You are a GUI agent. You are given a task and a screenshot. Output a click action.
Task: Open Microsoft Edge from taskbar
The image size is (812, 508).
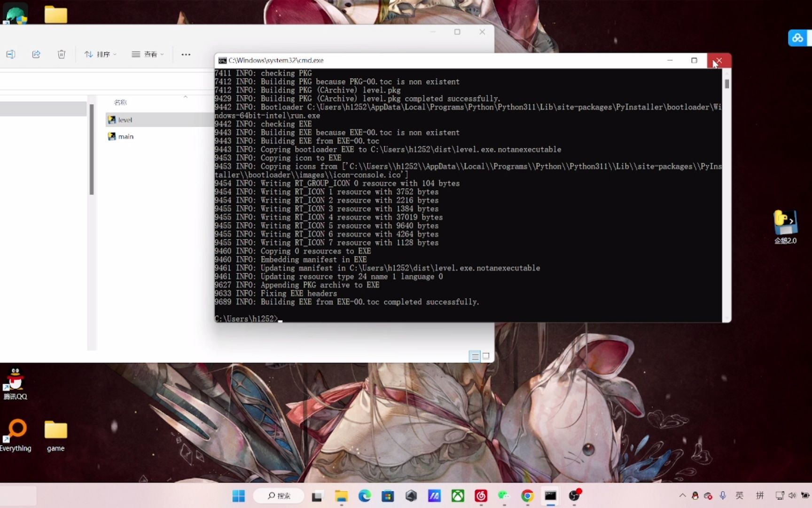pos(365,496)
